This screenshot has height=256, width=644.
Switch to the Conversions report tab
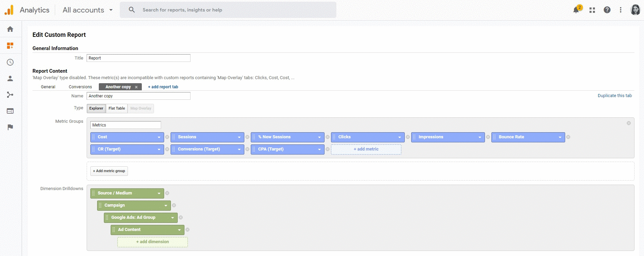[80, 87]
